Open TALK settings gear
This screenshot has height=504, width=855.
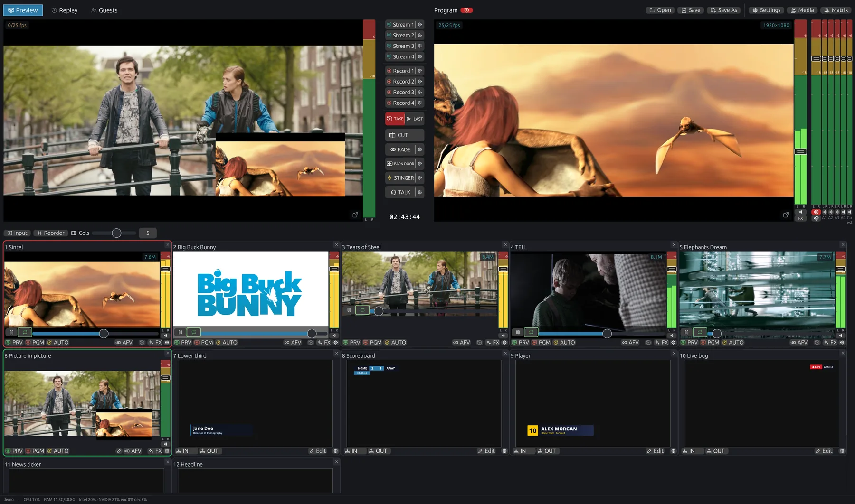(x=420, y=192)
